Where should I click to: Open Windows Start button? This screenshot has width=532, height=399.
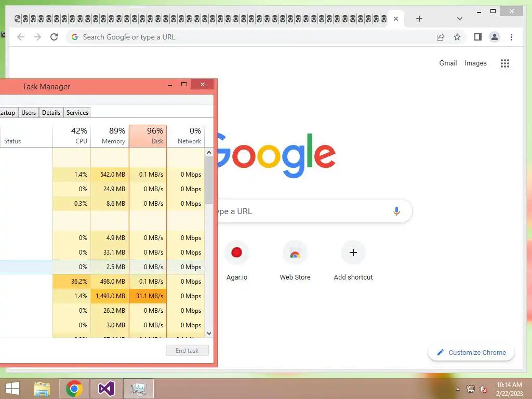click(x=12, y=389)
